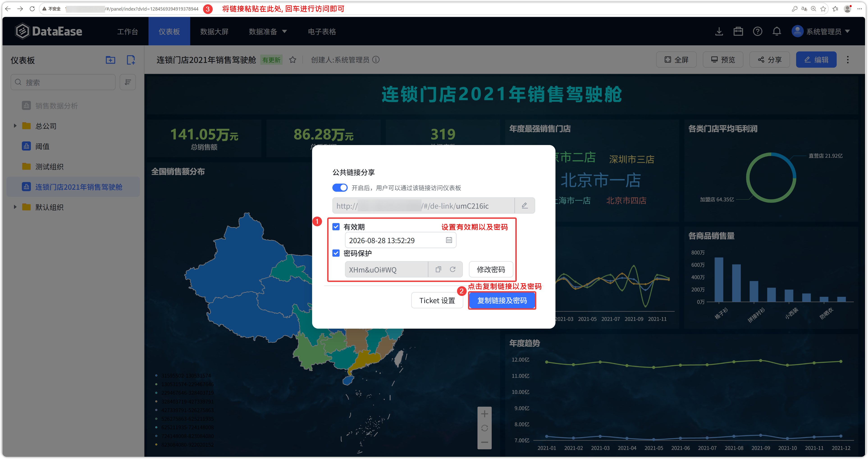Viewport: 868px width, 459px height.
Task: Expand the 默认组织 folder
Action: click(15, 207)
